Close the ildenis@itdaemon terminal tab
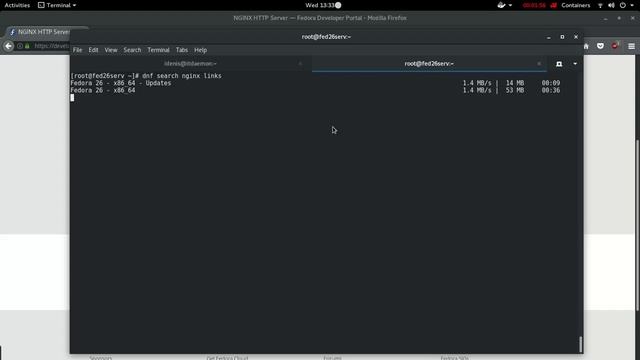The image size is (640, 360). pos(300,64)
